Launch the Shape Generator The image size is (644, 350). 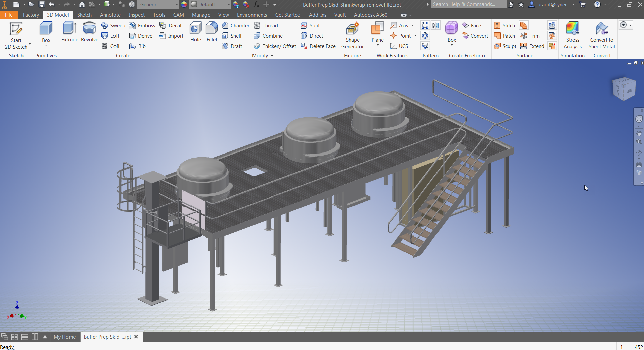(352, 35)
